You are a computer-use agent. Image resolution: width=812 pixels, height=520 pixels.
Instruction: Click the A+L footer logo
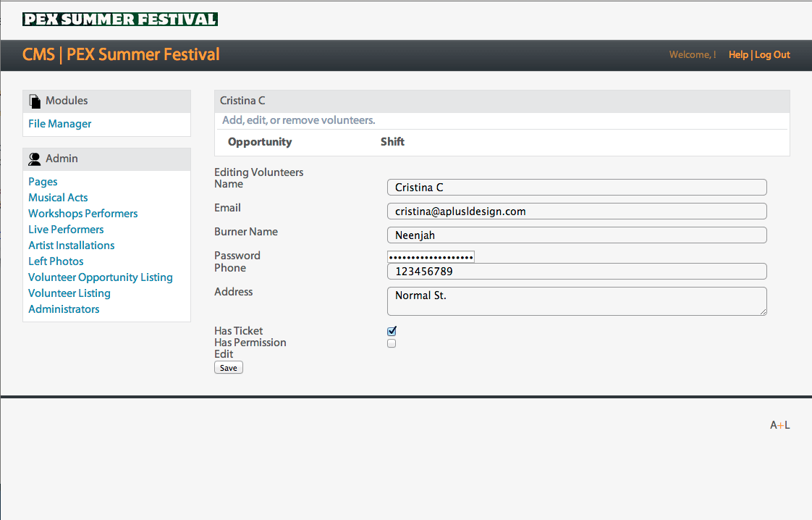[x=779, y=425]
